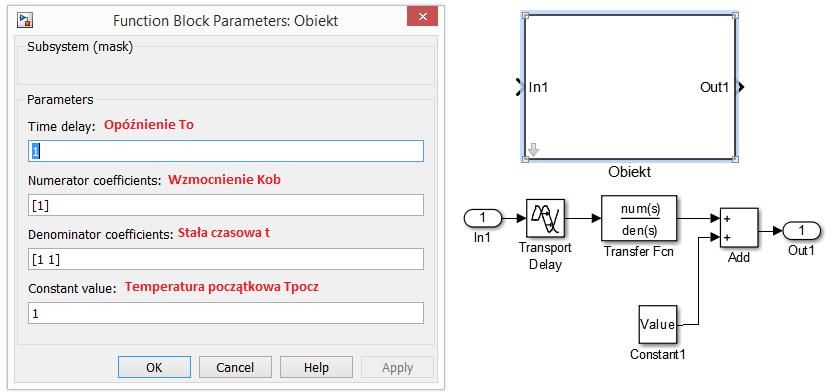Screen dimensions: 836x392
Task: Confirm parameters with the OK button
Action: [154, 367]
